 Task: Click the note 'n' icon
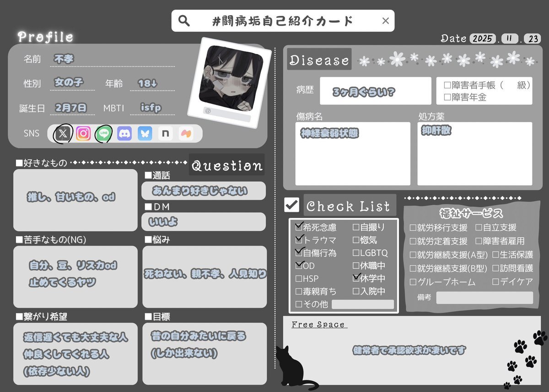click(166, 134)
